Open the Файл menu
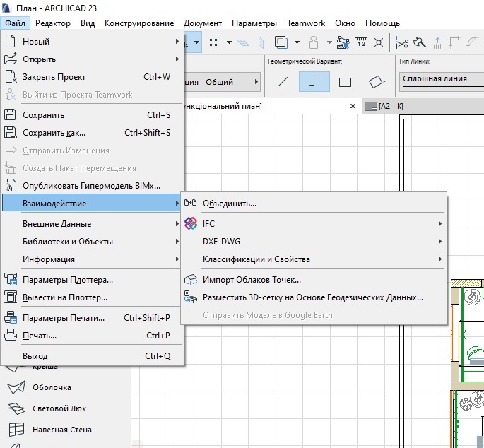The image size is (484, 448). pos(15,23)
